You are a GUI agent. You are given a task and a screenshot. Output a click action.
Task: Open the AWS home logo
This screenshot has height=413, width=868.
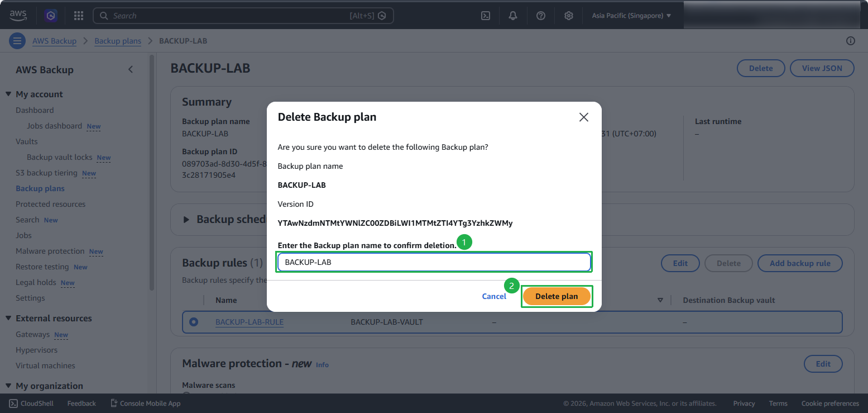pos(18,16)
